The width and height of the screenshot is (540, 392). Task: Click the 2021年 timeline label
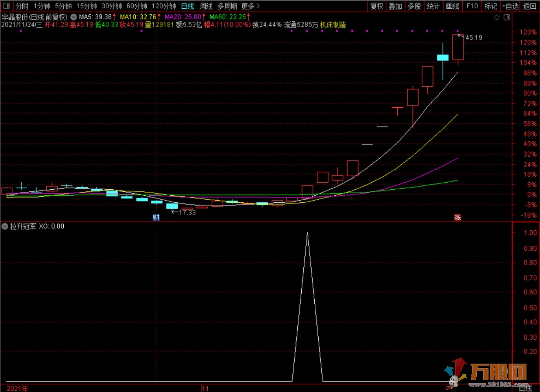17,388
